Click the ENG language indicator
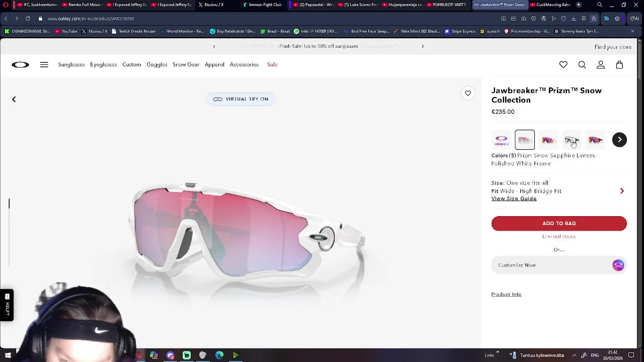Screen dimensions: 644x362 tap(595, 355)
